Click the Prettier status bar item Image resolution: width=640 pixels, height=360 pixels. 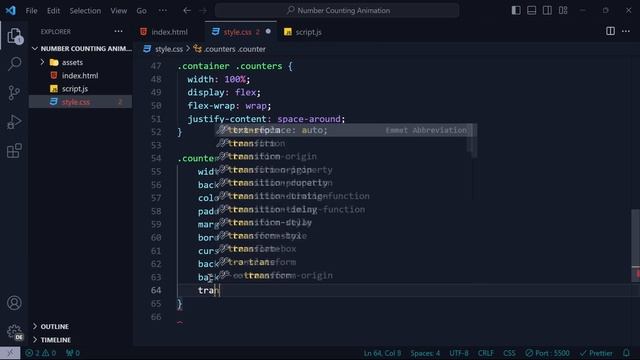(x=596, y=353)
